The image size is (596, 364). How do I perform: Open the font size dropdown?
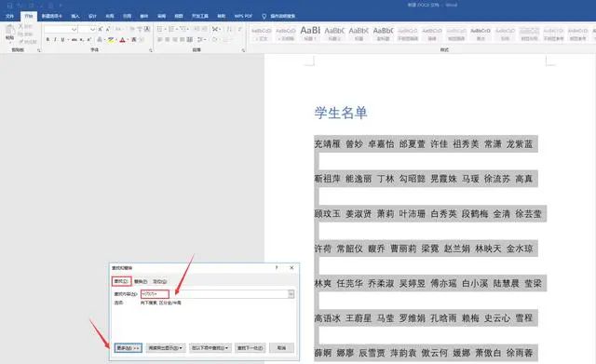(x=92, y=29)
